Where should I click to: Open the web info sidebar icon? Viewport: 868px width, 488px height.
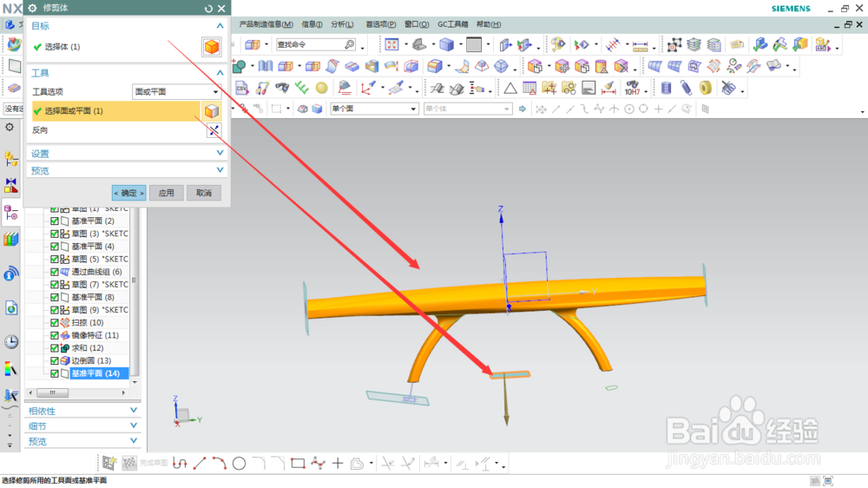point(10,274)
